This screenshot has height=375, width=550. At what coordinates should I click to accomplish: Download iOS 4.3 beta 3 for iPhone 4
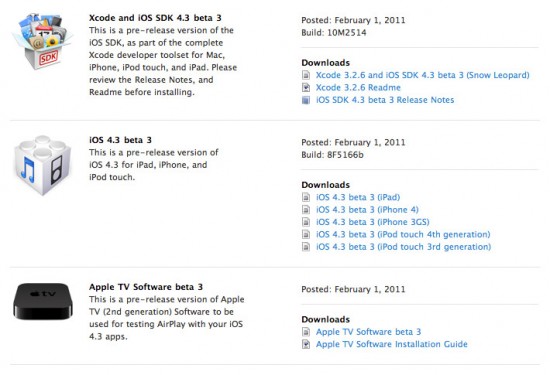(x=367, y=210)
